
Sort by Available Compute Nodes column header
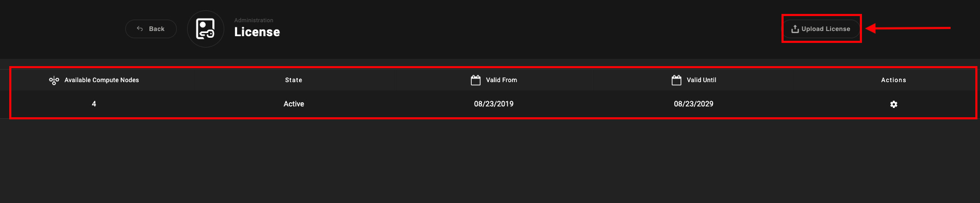(x=102, y=80)
